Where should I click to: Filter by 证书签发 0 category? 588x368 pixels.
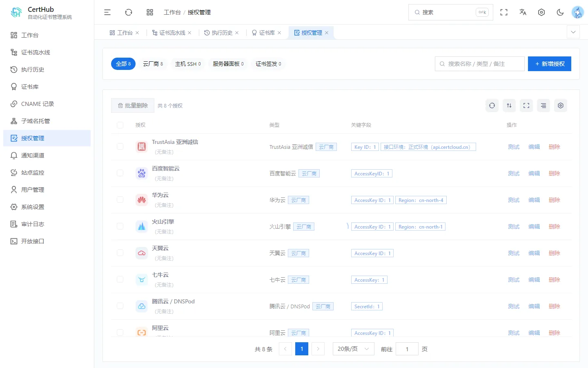[x=268, y=64]
